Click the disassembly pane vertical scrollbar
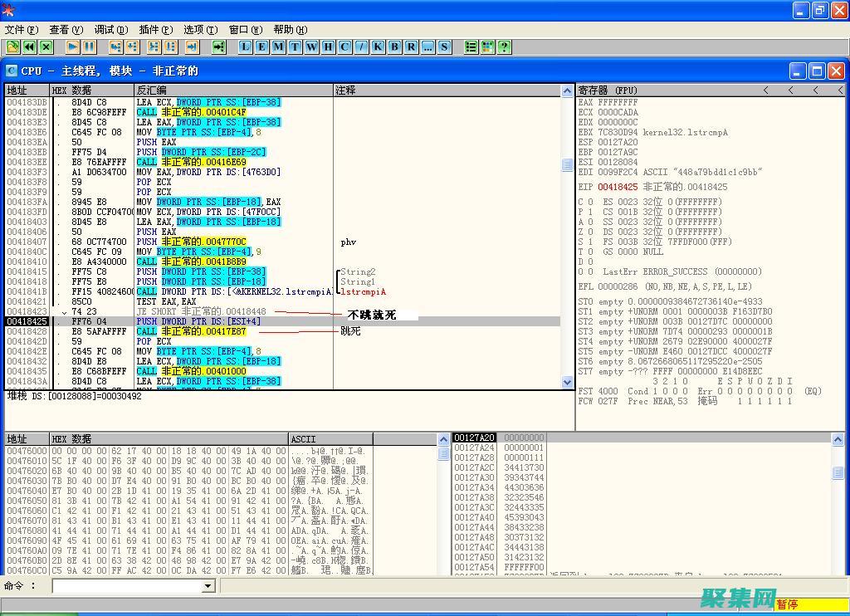 [568, 249]
